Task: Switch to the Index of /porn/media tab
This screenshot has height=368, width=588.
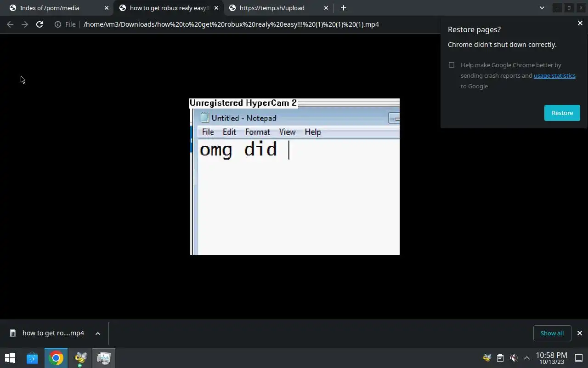Action: pyautogui.click(x=57, y=8)
